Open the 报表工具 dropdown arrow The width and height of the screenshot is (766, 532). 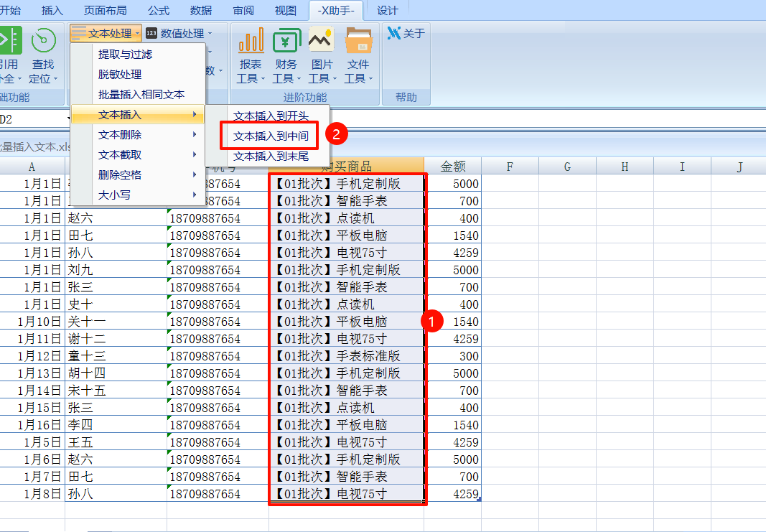pos(263,79)
